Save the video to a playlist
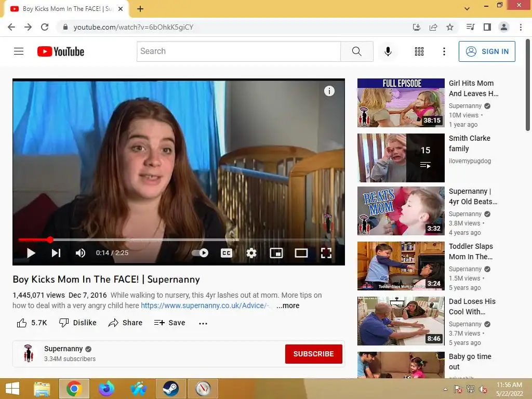Screen dimensions: 532x399 coord(170,323)
